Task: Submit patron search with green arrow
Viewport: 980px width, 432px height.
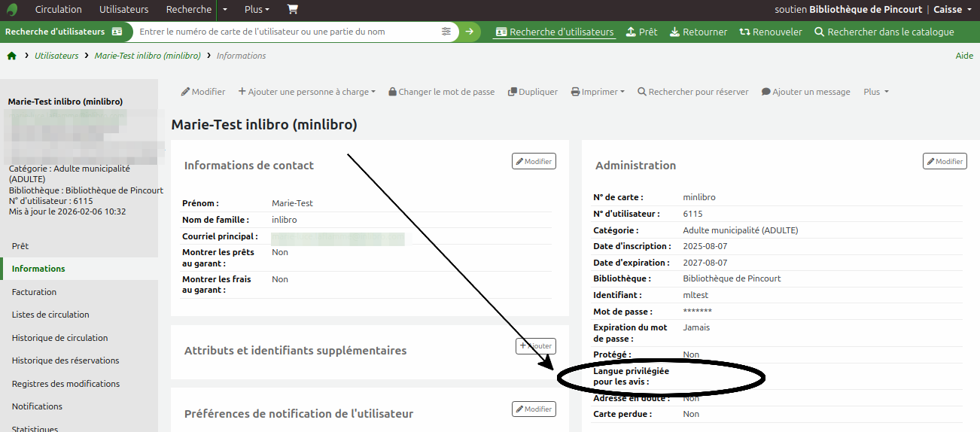Action: point(470,32)
